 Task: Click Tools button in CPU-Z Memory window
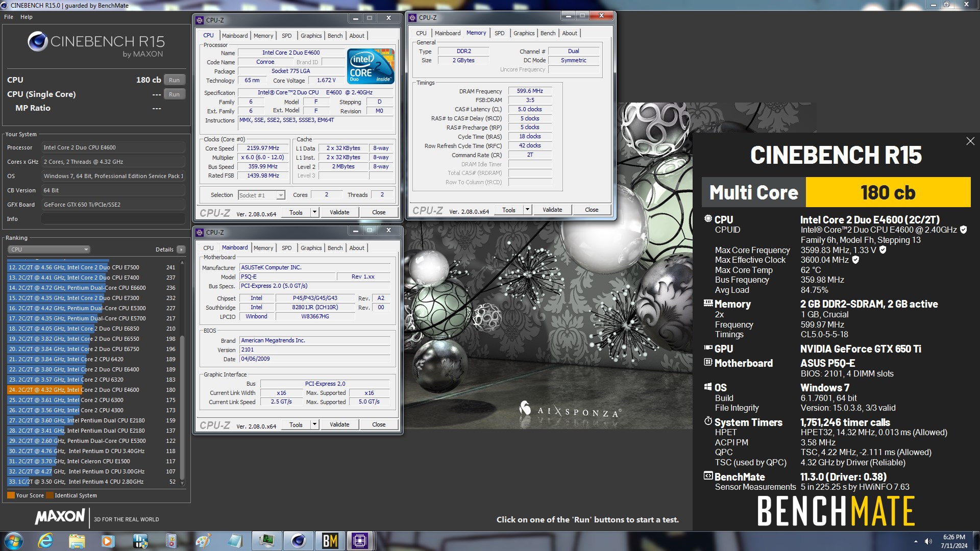[508, 210]
